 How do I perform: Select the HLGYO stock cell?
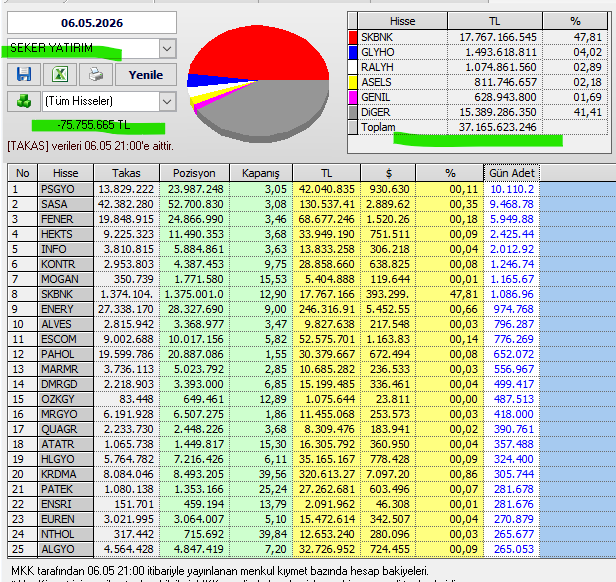[x=66, y=459]
